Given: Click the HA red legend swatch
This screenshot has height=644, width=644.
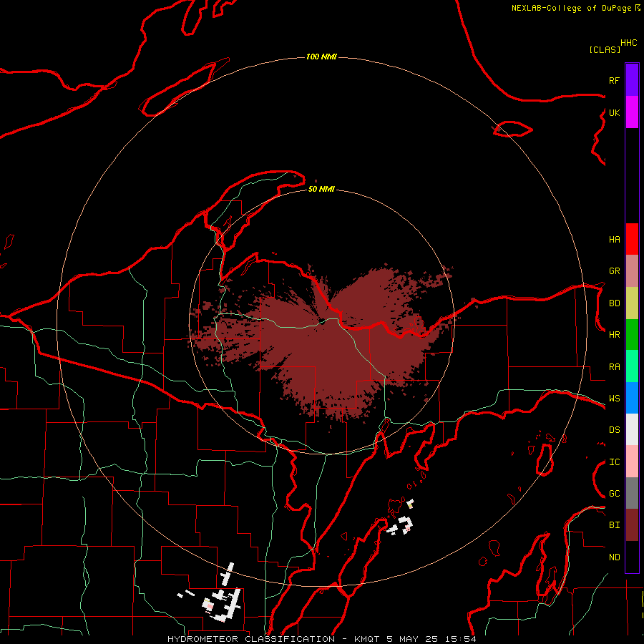Looking at the screenshot, I should point(632,239).
